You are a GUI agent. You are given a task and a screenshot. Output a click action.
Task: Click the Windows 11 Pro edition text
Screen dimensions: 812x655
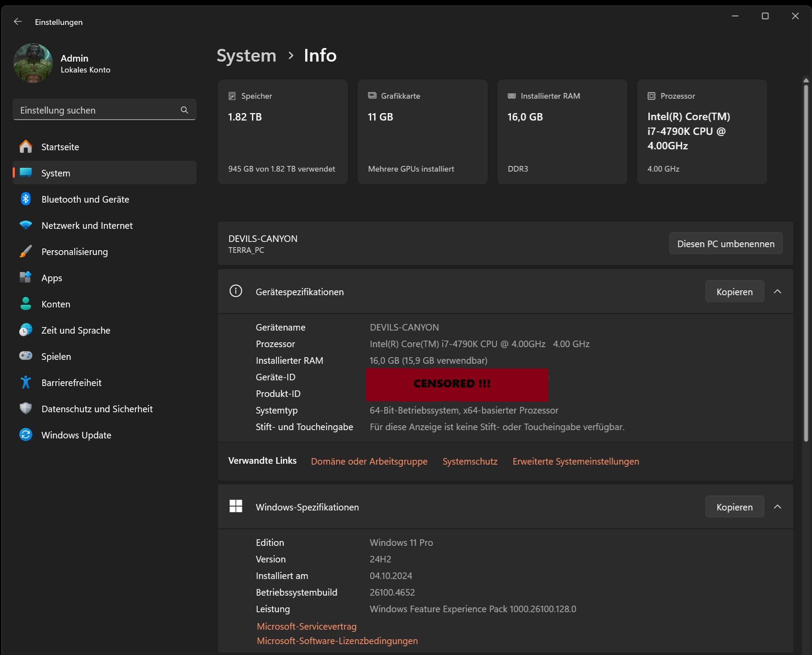(x=401, y=543)
